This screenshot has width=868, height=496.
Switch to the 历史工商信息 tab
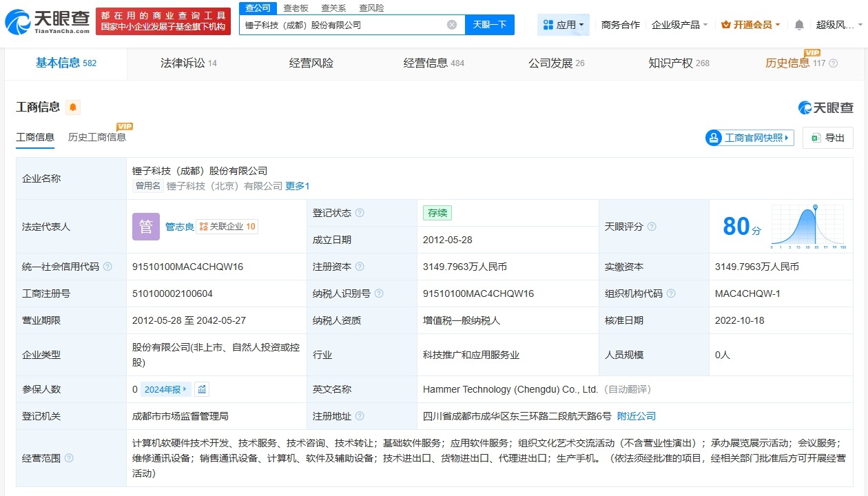(x=96, y=136)
